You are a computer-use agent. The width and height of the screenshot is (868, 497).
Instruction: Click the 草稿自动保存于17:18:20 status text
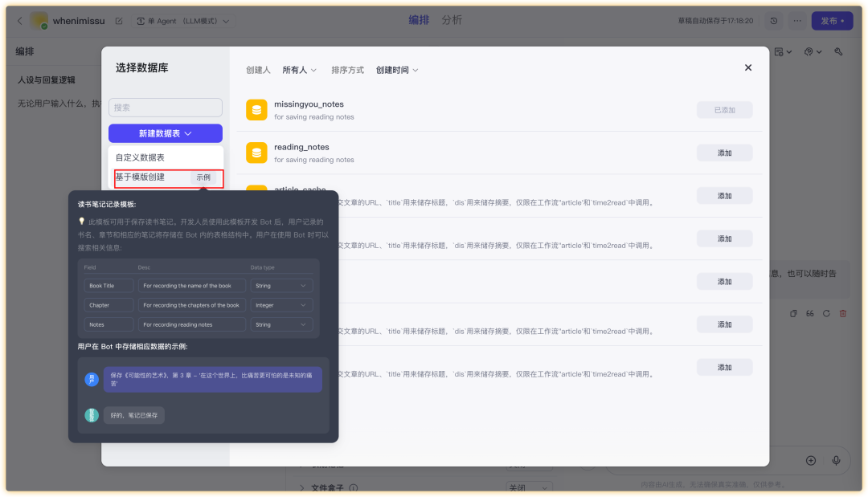click(715, 21)
